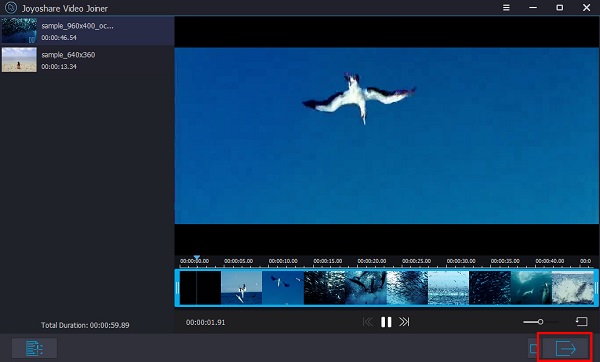Click the 00:00:40.00 ruler mark
The image size is (600, 362).
(x=549, y=261)
